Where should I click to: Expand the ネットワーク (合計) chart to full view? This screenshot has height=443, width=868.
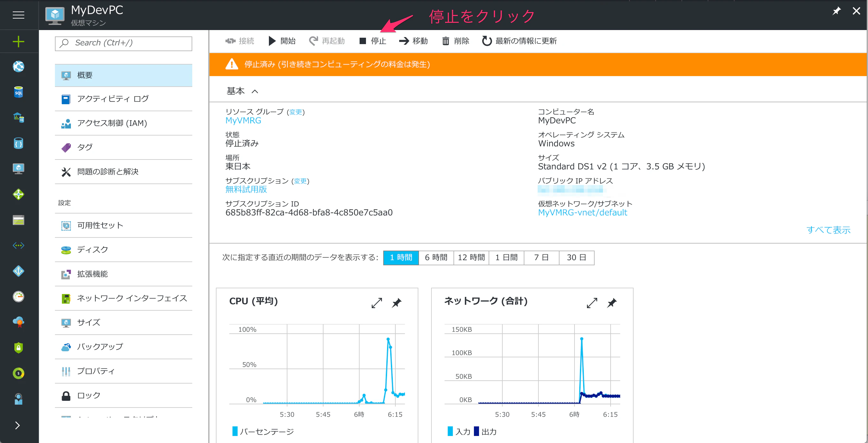pyautogui.click(x=592, y=303)
